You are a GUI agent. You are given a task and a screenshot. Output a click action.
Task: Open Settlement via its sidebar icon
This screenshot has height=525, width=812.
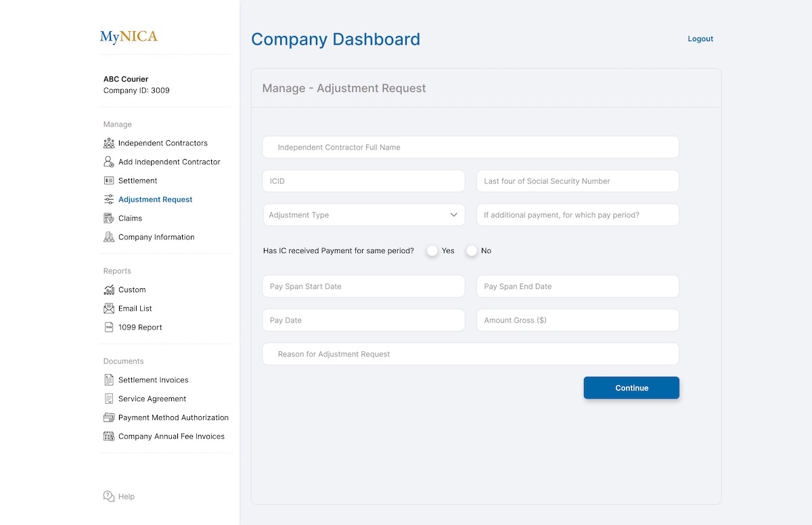coord(108,181)
